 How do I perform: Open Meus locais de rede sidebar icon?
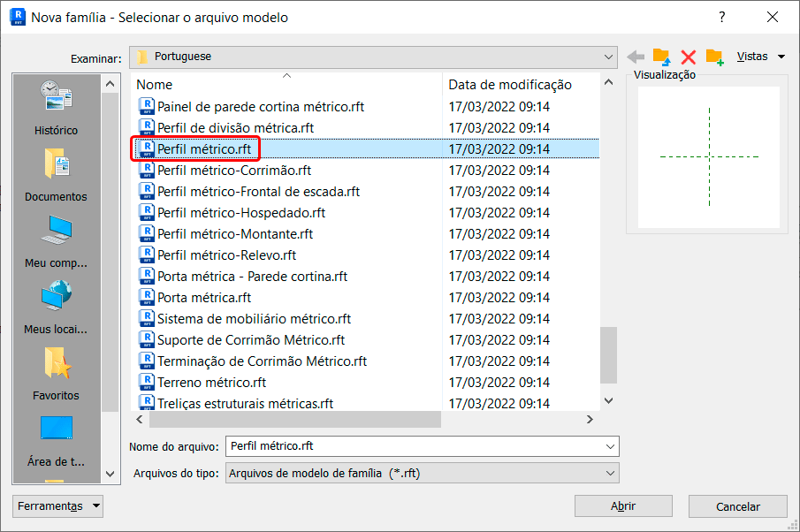(x=56, y=307)
